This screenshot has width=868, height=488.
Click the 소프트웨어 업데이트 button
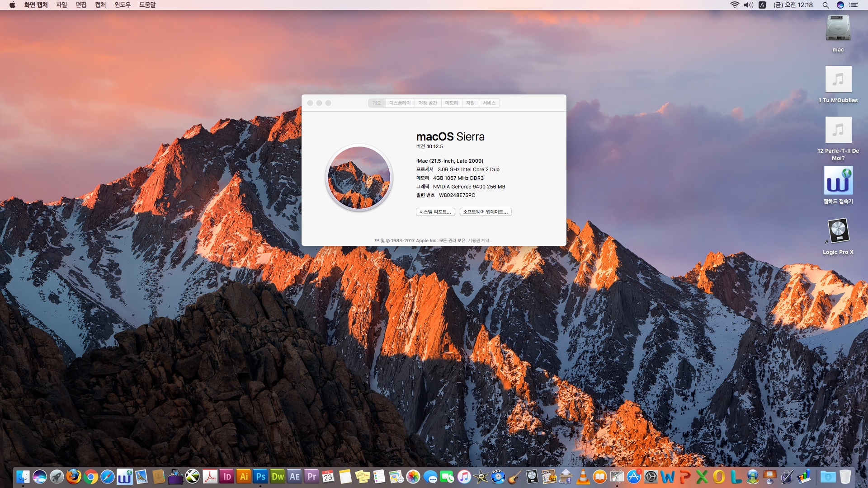click(485, 212)
